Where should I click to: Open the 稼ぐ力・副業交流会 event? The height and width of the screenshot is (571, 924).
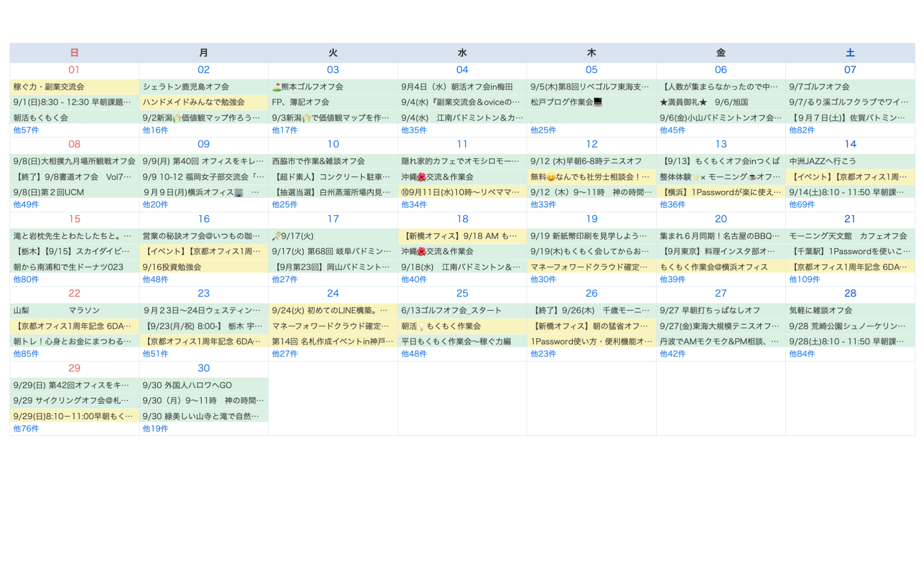click(x=49, y=87)
